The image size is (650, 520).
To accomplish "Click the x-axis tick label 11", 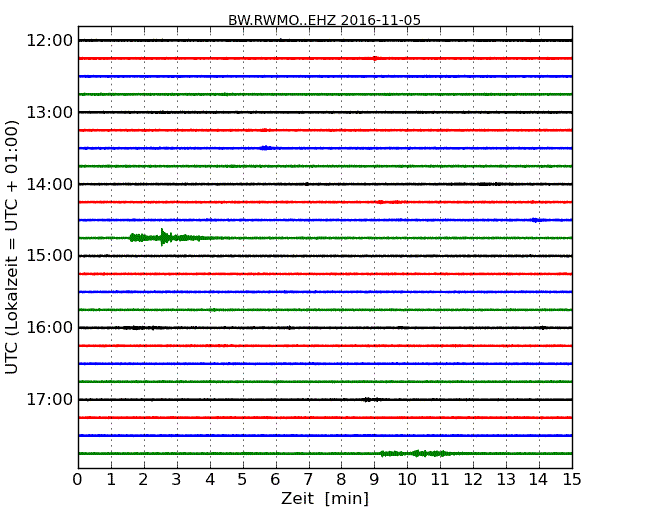I will tap(440, 480).
